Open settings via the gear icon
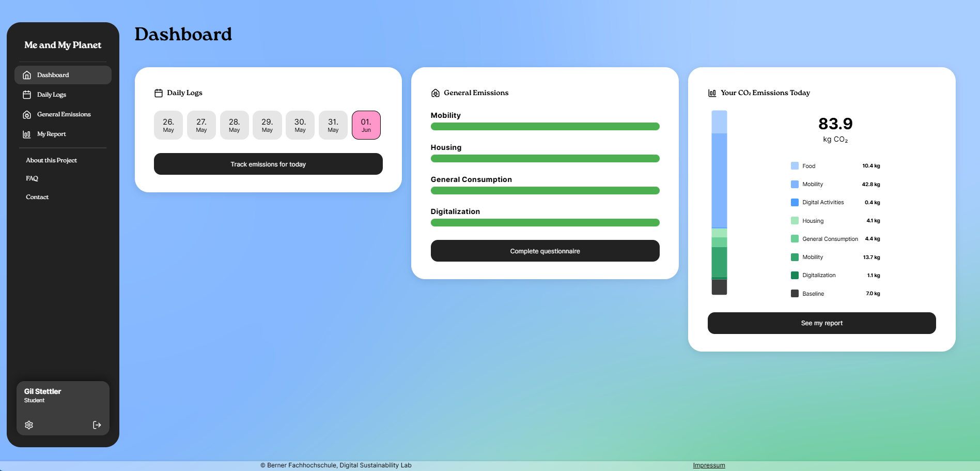The image size is (980, 471). [29, 425]
